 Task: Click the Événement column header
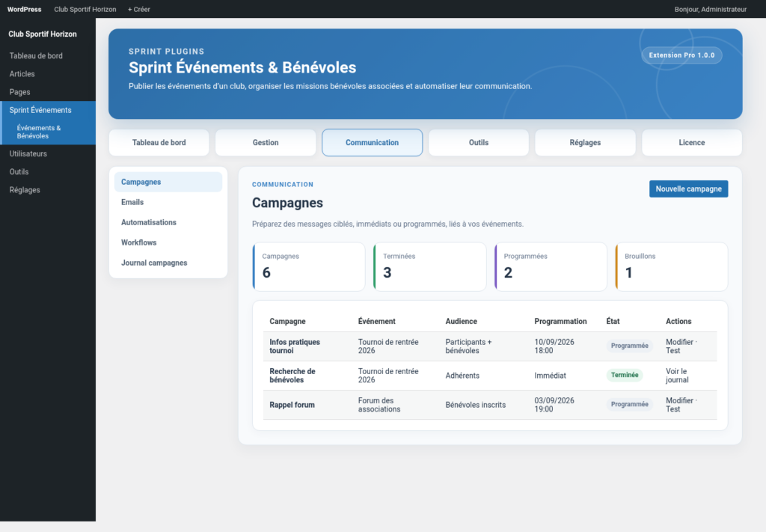(377, 322)
